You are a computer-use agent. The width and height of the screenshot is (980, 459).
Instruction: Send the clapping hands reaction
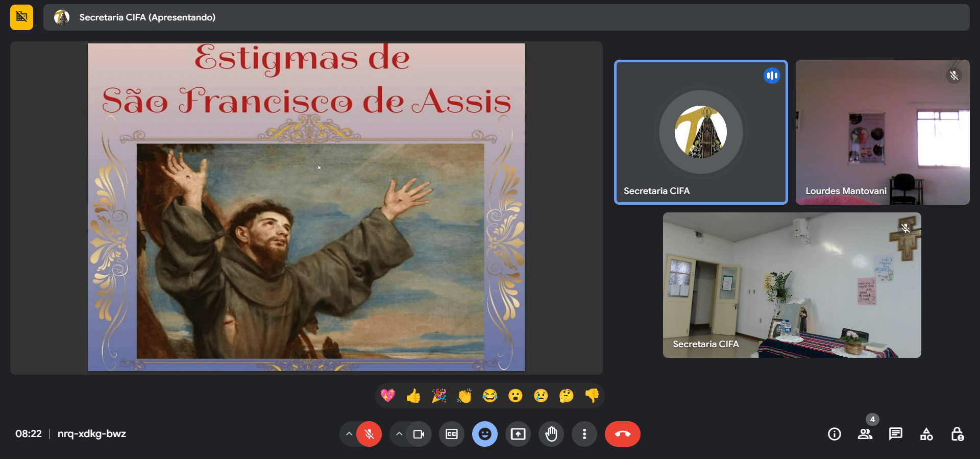(x=464, y=396)
